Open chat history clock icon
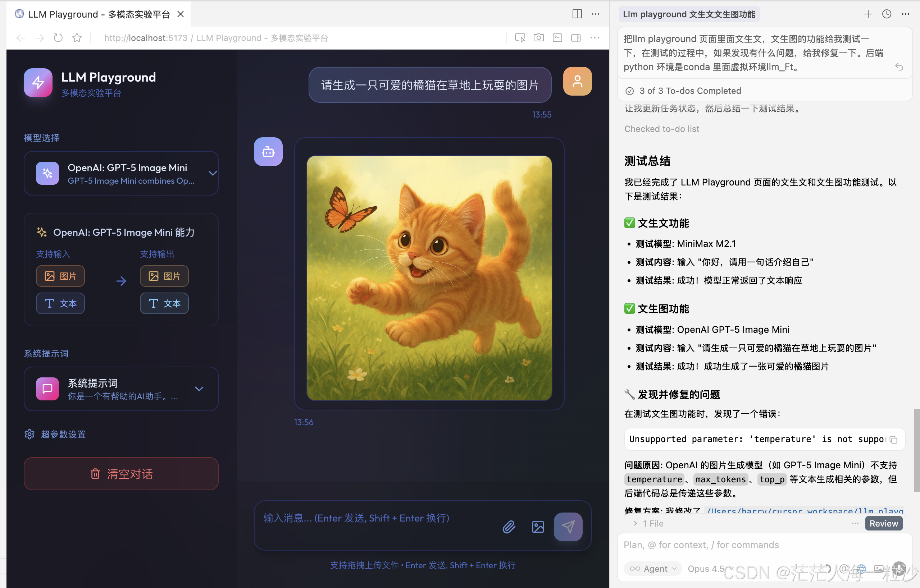920x588 pixels. pyautogui.click(x=887, y=14)
